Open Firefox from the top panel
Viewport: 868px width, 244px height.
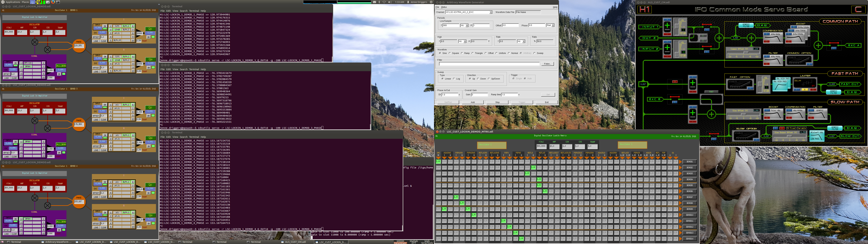[53, 2]
